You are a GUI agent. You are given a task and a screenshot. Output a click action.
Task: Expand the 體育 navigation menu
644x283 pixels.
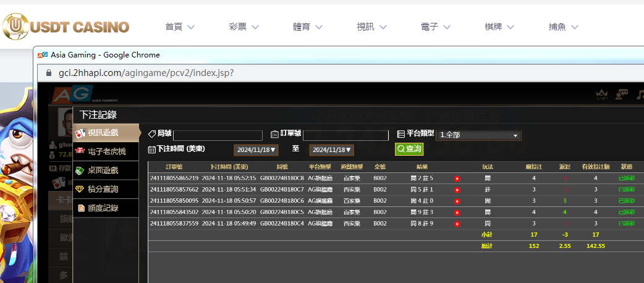(309, 27)
